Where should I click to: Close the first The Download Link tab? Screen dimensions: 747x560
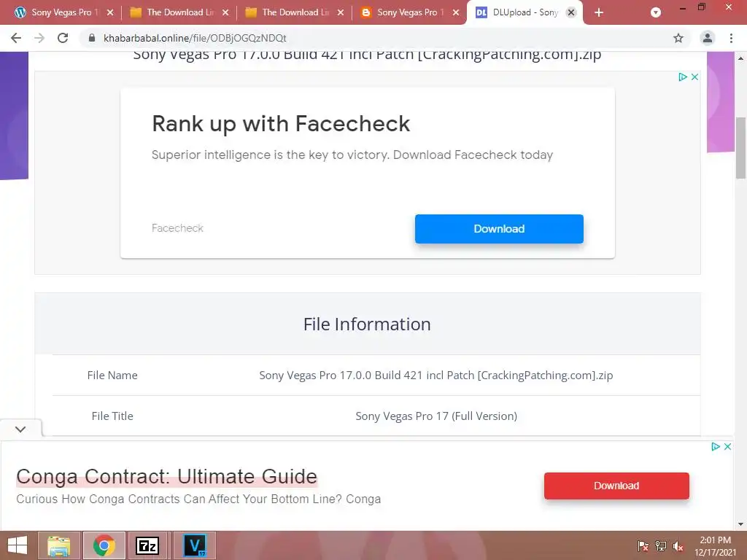(225, 12)
